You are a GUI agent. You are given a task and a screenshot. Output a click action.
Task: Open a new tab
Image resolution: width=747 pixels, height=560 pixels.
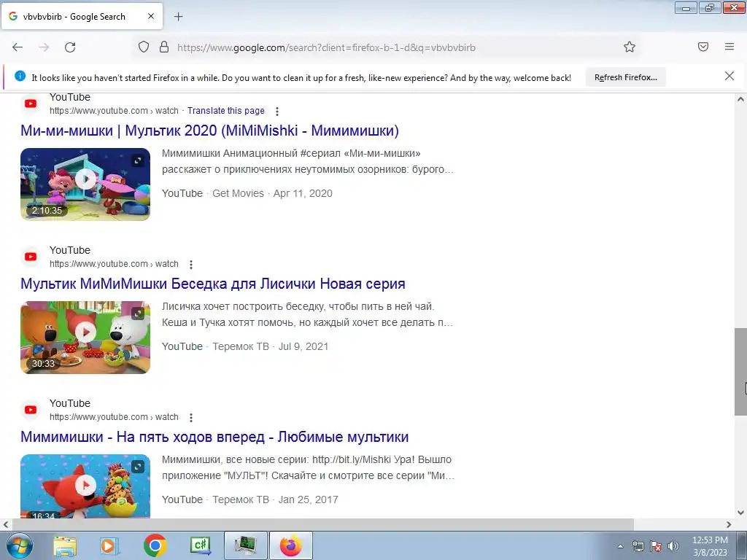click(x=178, y=17)
